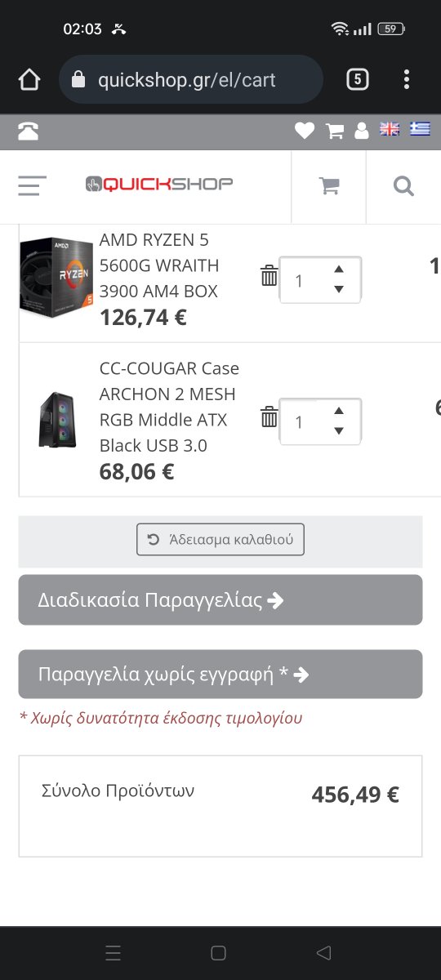Select the Greek flag language

[420, 130]
